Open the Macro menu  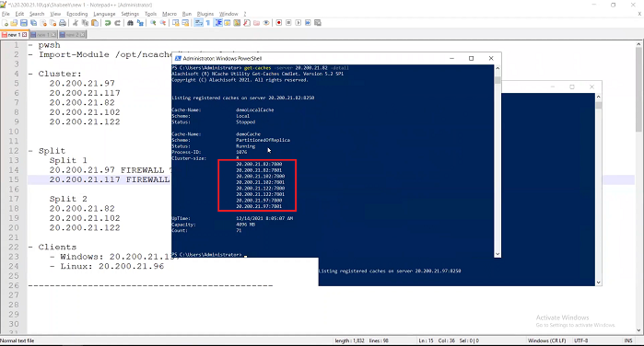170,14
